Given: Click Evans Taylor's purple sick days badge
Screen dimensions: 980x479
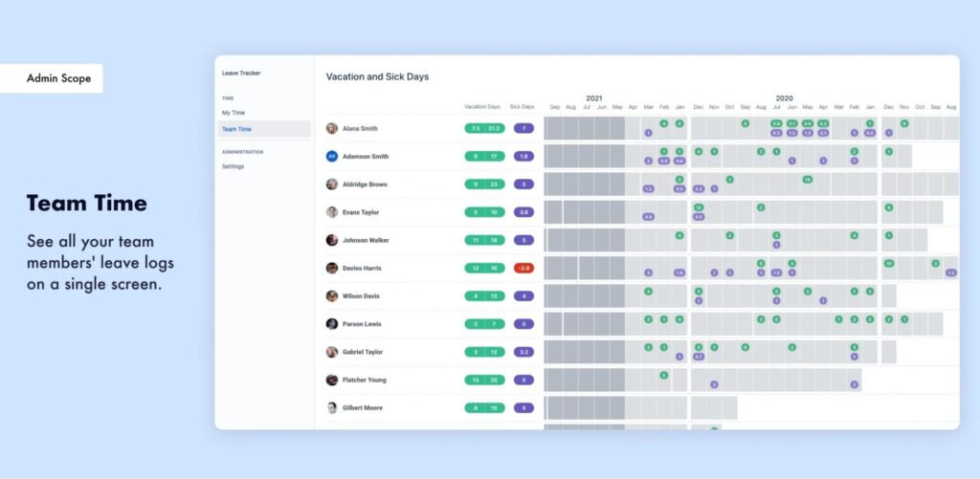Looking at the screenshot, I should point(523,212).
